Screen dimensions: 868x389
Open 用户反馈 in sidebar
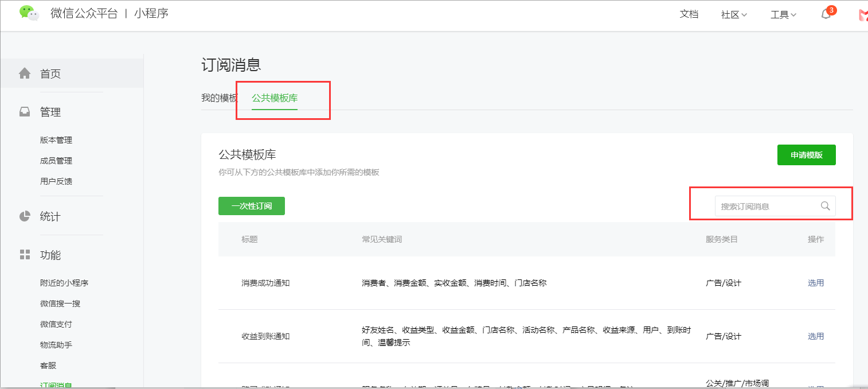point(56,181)
